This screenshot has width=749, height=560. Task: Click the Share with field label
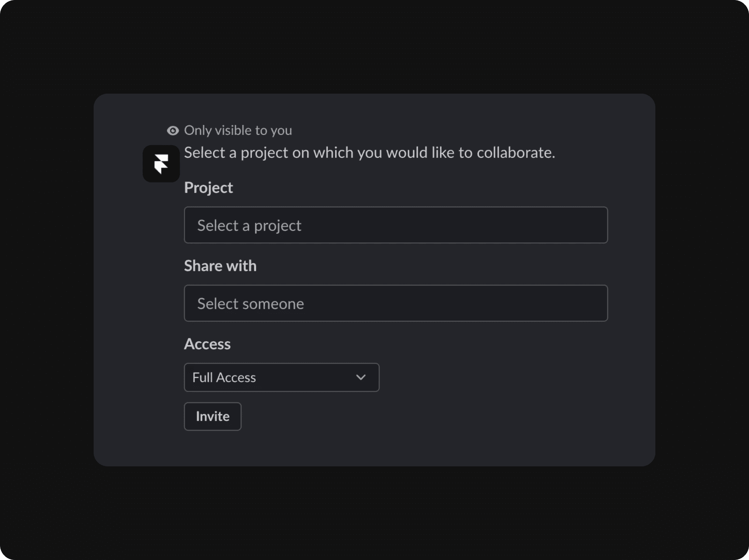(220, 266)
